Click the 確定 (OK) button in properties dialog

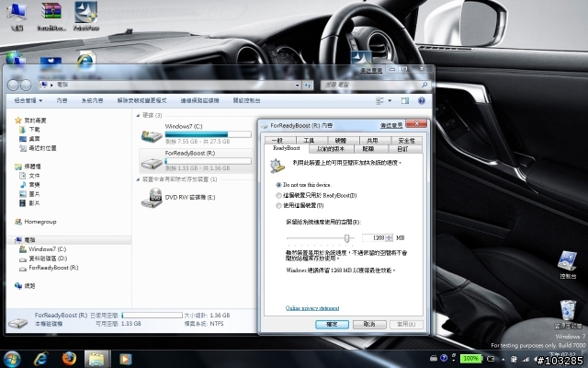tap(332, 324)
